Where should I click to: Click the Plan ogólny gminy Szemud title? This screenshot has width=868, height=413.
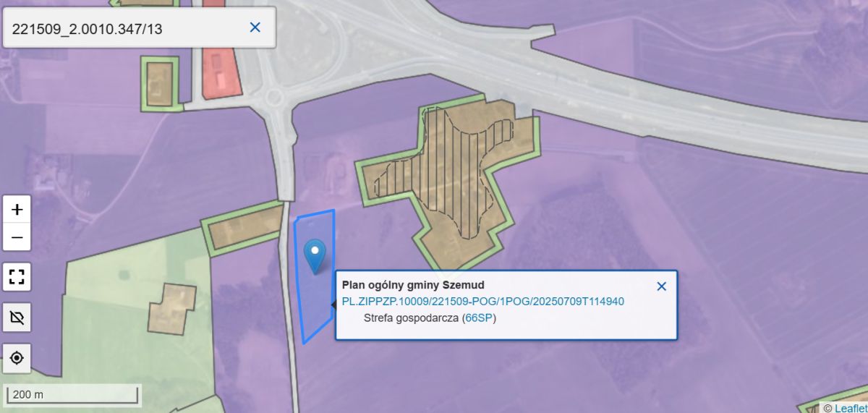(413, 285)
